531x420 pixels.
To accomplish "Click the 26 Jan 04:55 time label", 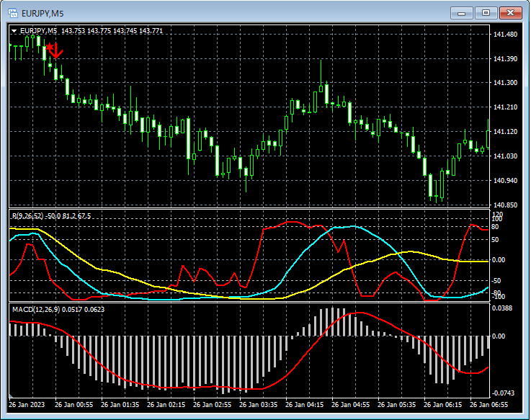I will click(350, 405).
